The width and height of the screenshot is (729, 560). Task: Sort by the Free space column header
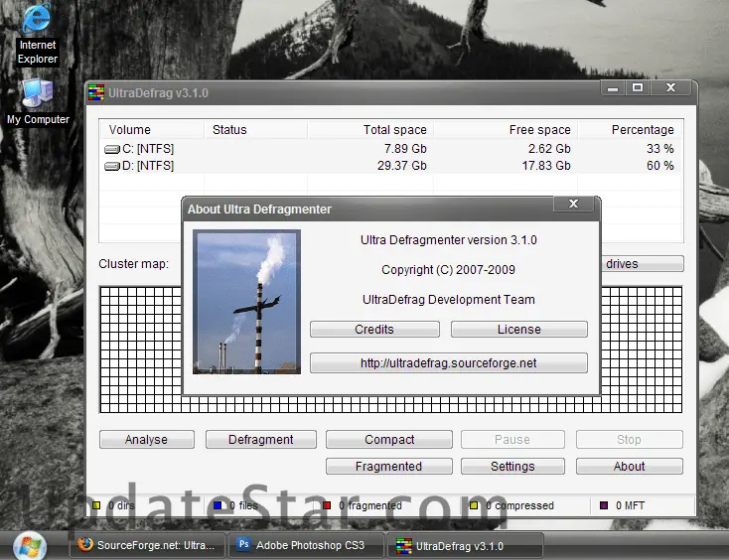506,130
